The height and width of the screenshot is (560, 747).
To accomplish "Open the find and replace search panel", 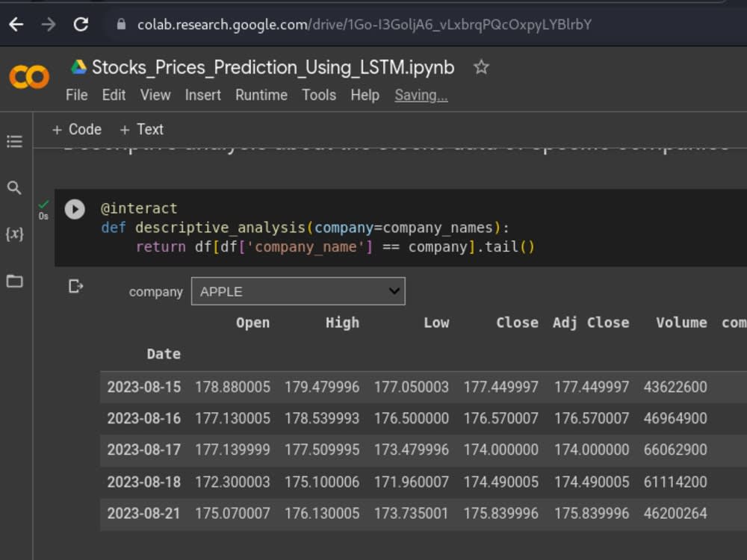I will pos(13,188).
